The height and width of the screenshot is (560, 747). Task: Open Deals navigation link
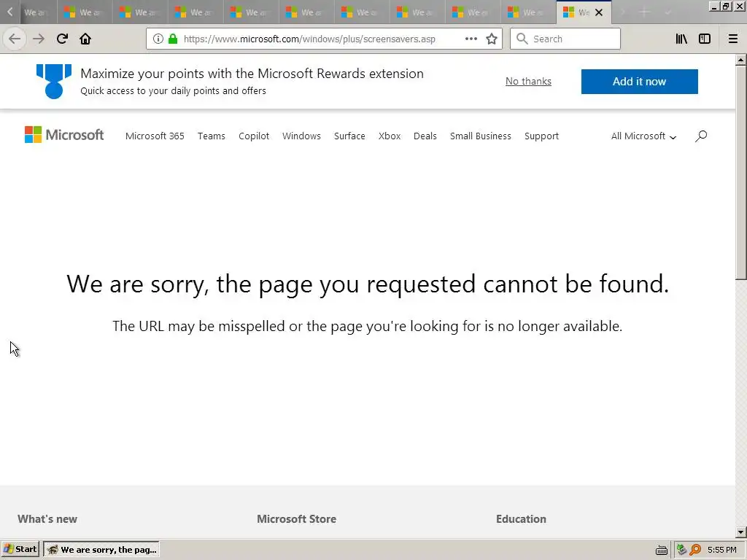click(x=425, y=136)
